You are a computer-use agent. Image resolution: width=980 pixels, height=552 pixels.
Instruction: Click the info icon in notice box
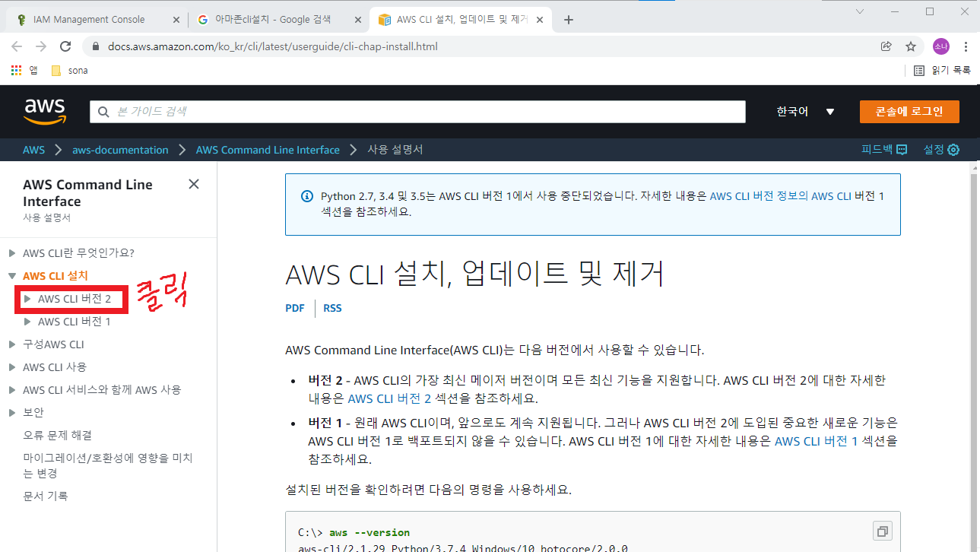(x=306, y=196)
